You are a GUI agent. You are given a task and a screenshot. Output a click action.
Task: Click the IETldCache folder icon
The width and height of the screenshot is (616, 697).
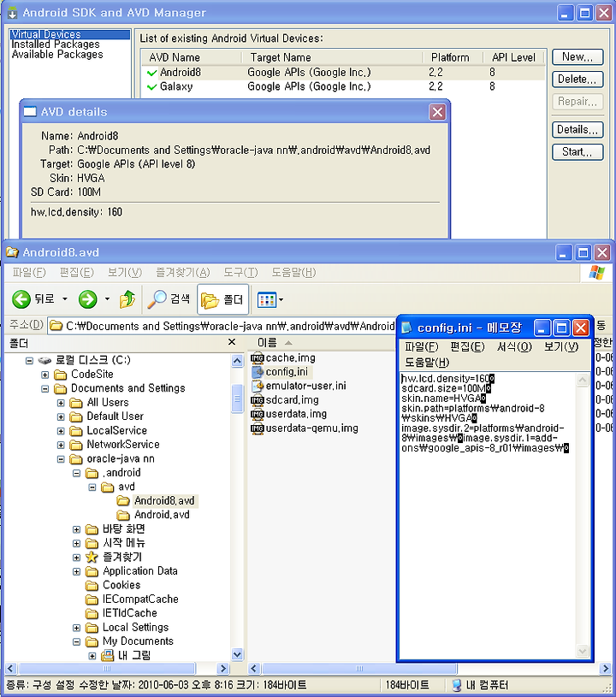pos(92,614)
